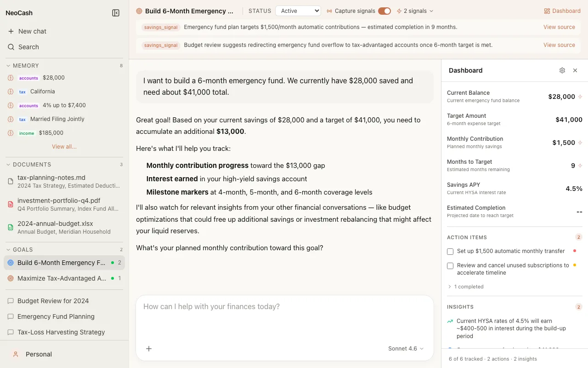Open Tax-Loss Harvesting Strategy chat
Image resolution: width=588 pixels, height=368 pixels.
[x=64, y=332]
